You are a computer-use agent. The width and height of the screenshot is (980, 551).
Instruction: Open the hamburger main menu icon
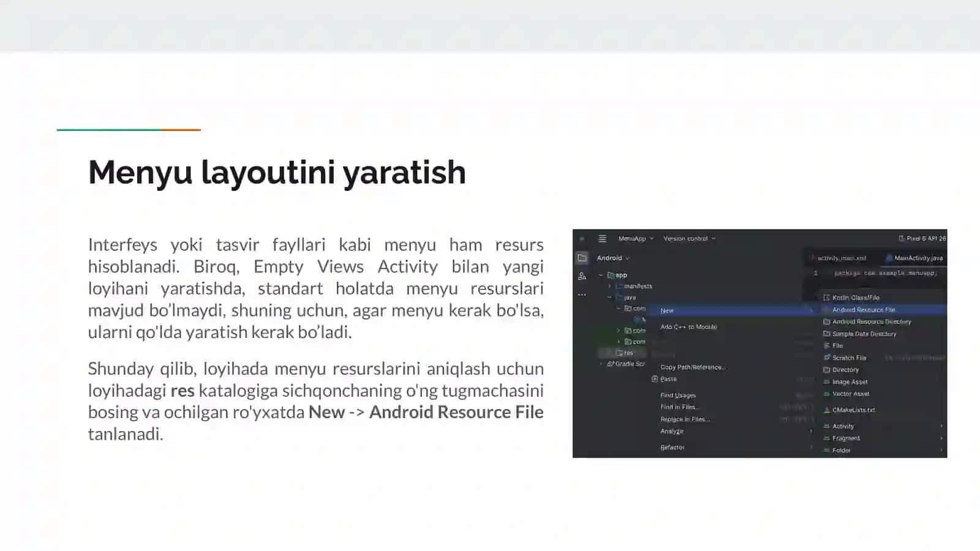(x=602, y=239)
